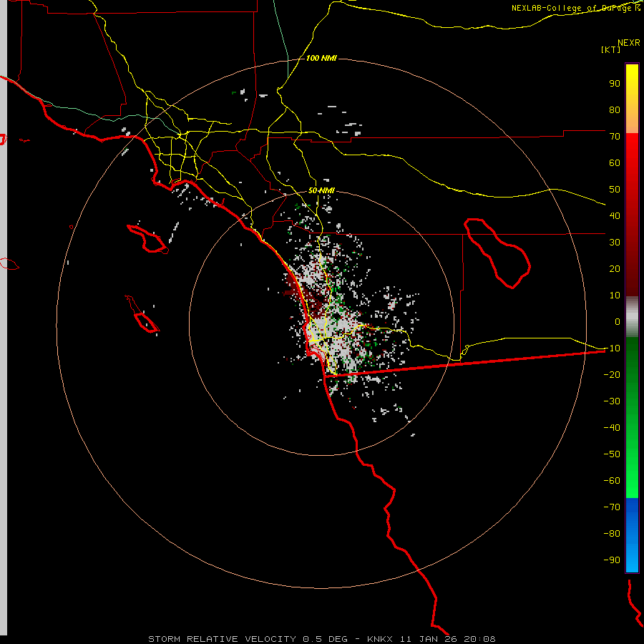Viewport: 644px width, 644px height.
Task: Select the 0 KT tick label on the velocity scale
Action: coord(618,321)
